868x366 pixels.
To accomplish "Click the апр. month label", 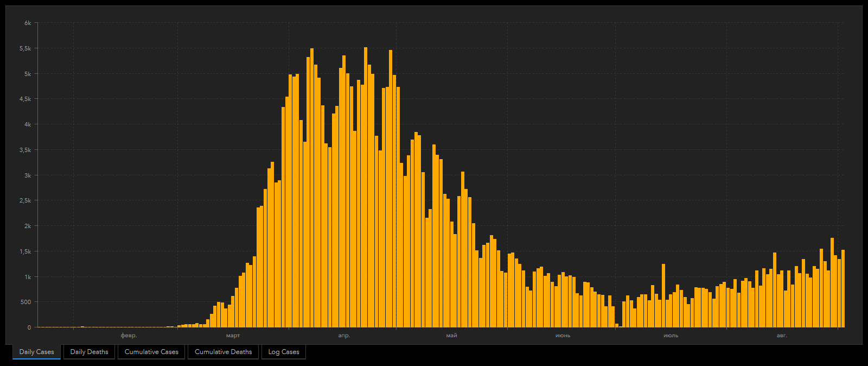I will 344,336.
